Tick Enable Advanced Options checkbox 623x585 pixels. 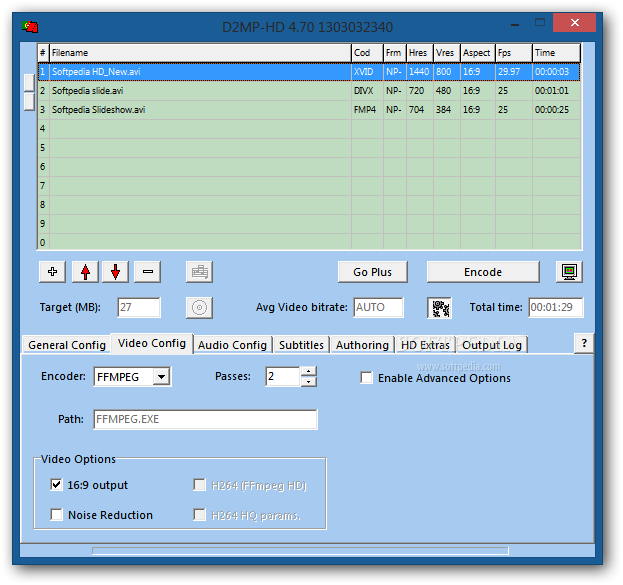366,378
